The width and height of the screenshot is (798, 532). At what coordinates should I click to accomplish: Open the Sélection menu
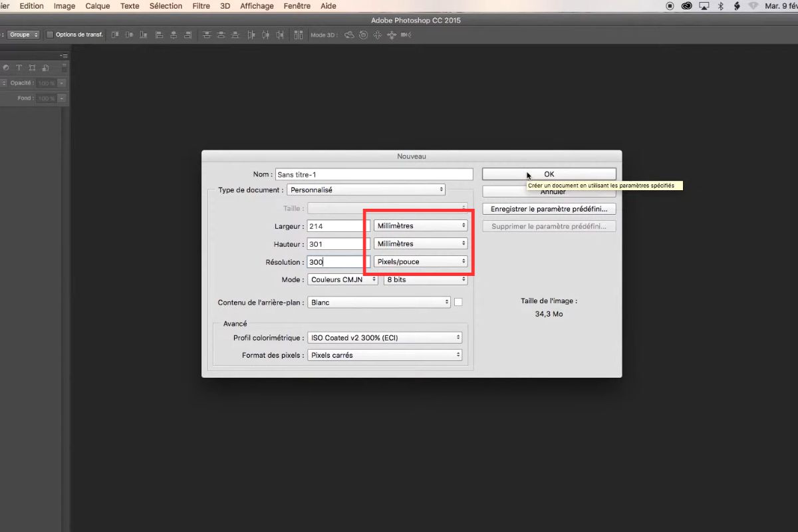click(x=166, y=6)
